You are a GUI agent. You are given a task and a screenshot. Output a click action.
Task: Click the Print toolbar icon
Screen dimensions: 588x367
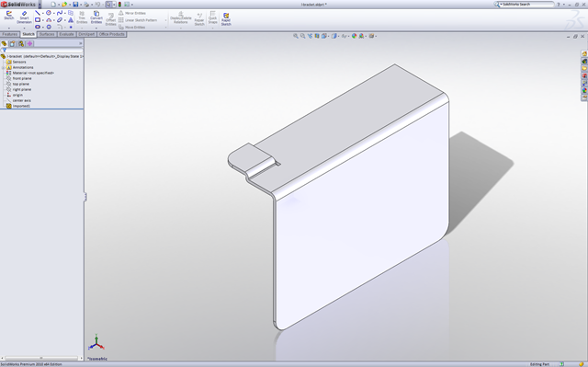pos(86,5)
